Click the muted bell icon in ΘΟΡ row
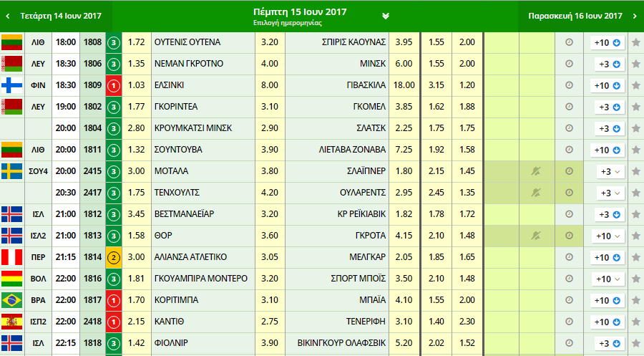 click(x=537, y=236)
